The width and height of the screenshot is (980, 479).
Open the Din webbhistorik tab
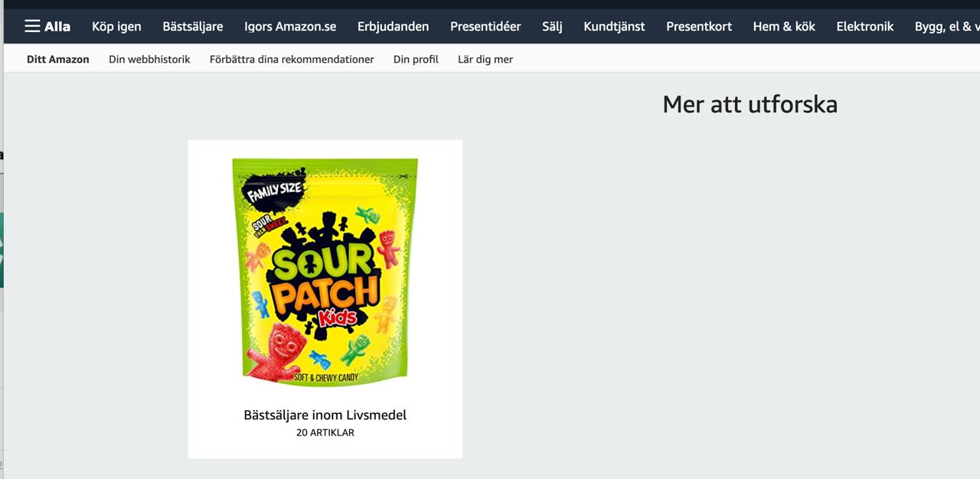(149, 59)
